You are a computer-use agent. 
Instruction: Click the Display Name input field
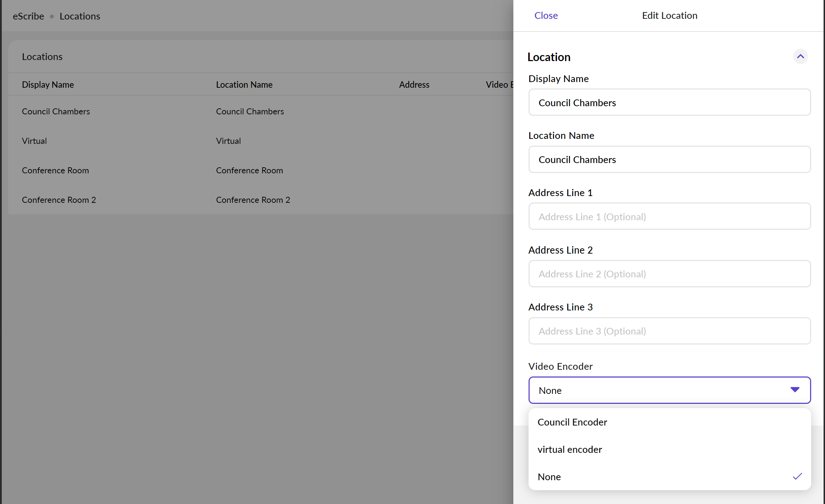[669, 102]
